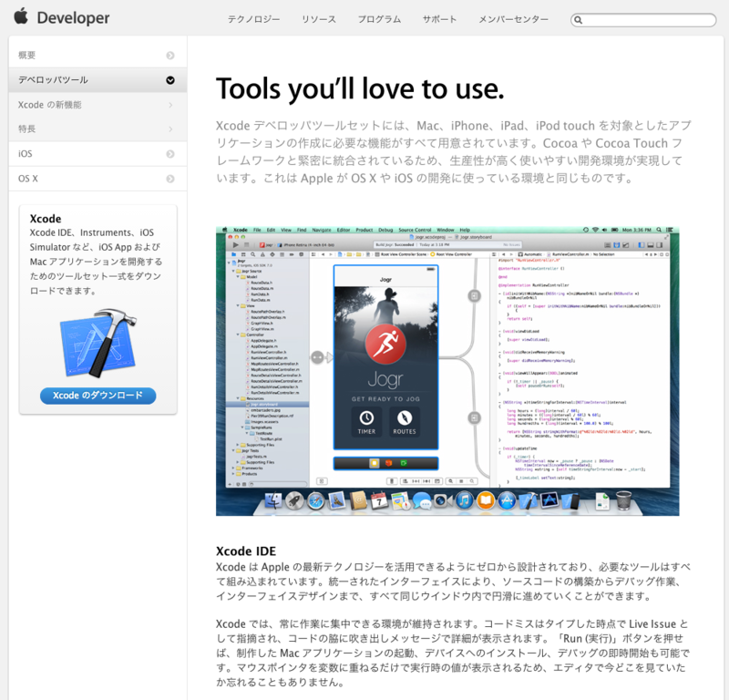Open the プログラム navigation menu

(379, 19)
